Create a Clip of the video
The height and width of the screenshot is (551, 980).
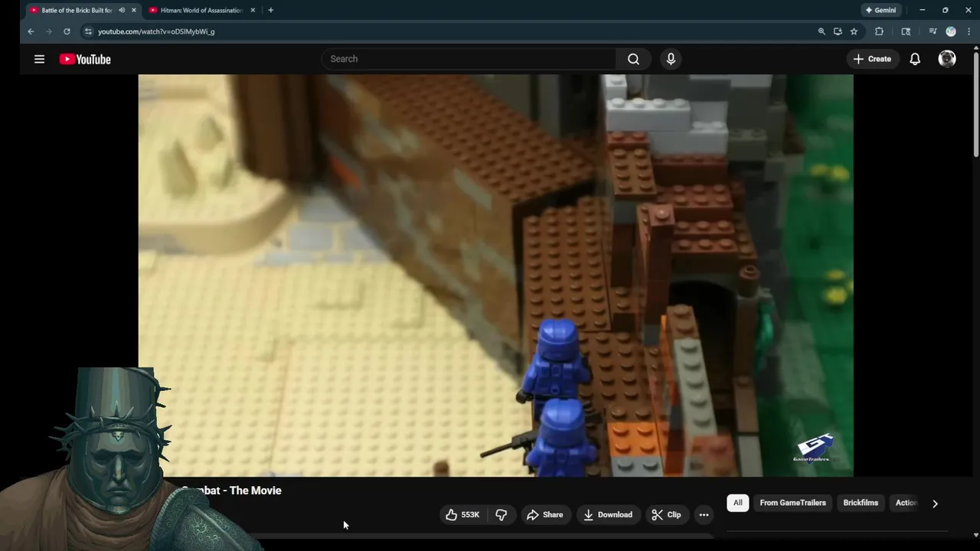click(666, 515)
